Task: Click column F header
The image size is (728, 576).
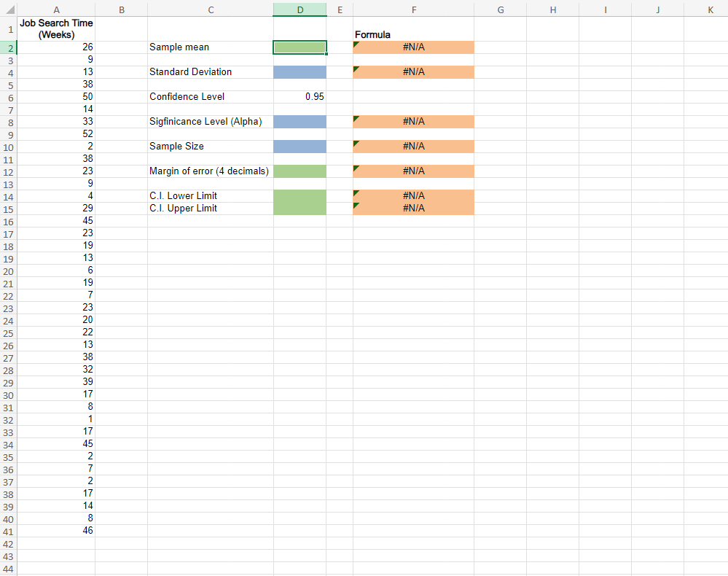Action: (414, 9)
